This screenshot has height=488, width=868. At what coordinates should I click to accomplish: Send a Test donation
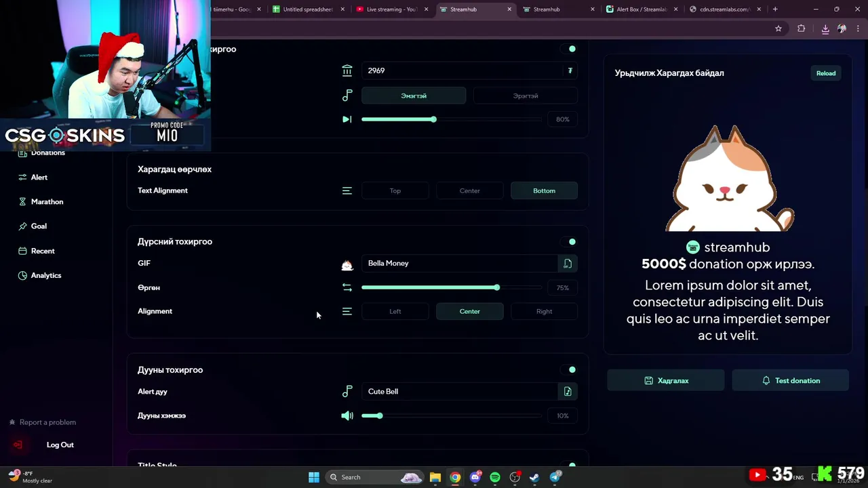[x=790, y=380]
